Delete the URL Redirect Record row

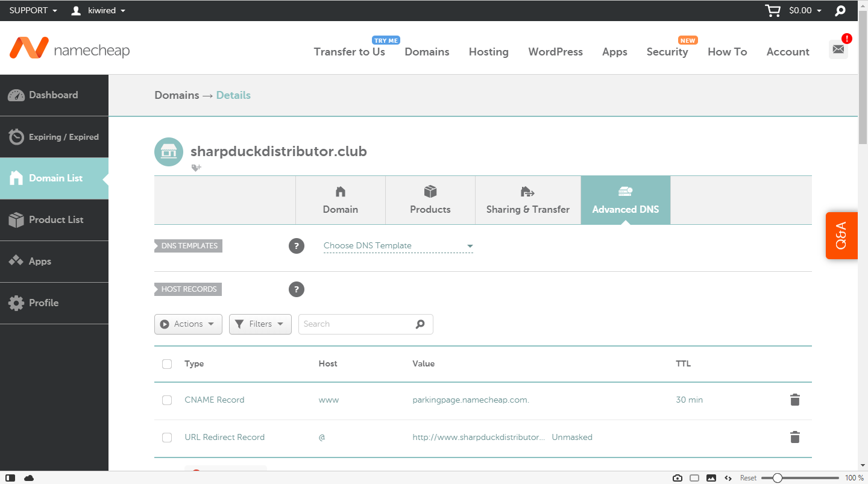tap(795, 437)
